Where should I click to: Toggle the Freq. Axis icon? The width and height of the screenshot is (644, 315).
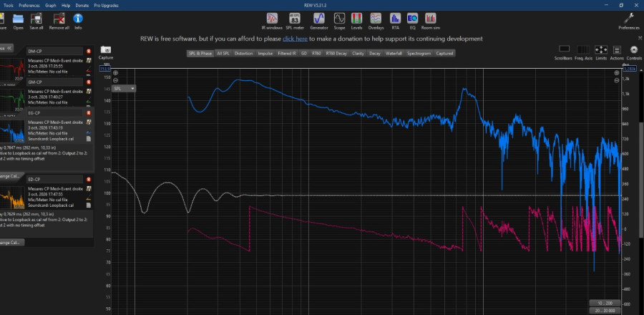[584, 49]
